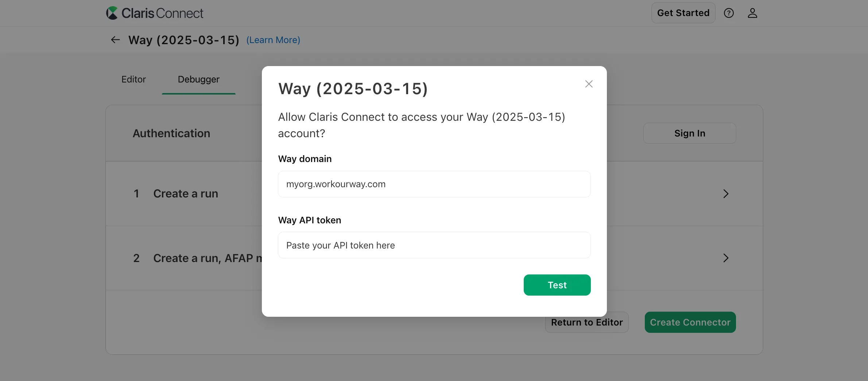Image resolution: width=868 pixels, height=381 pixels.
Task: Select the Authentication section header
Action: 171,133
